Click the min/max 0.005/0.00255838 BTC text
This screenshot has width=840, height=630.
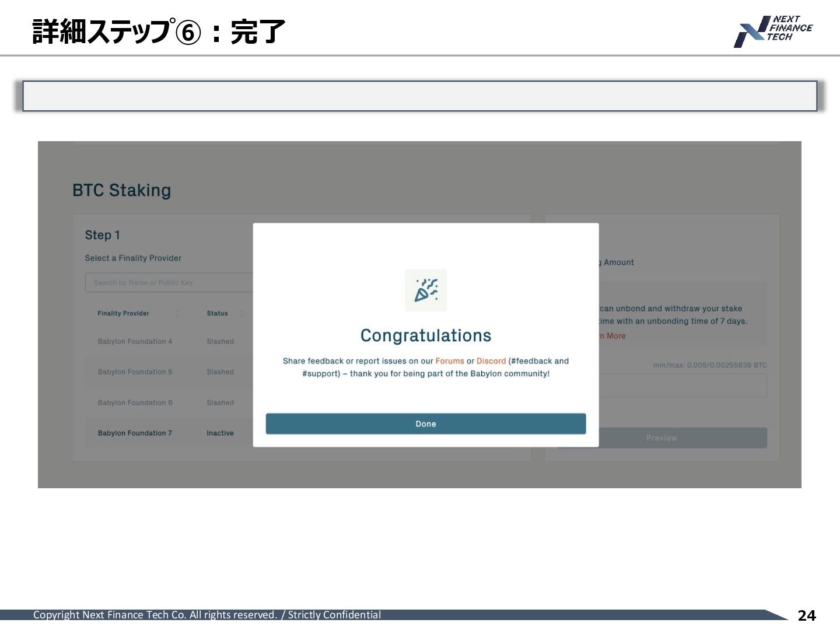710,365
